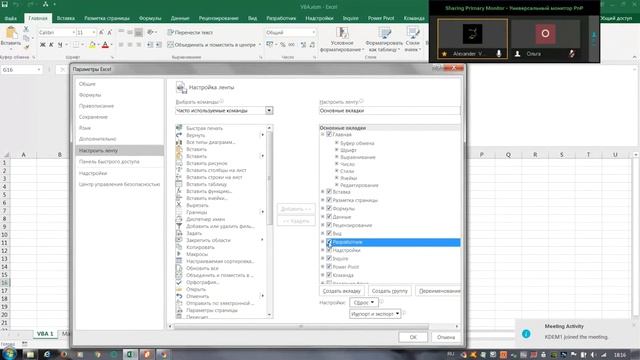Switch to the Power Pivot ribbon tab

(381, 18)
